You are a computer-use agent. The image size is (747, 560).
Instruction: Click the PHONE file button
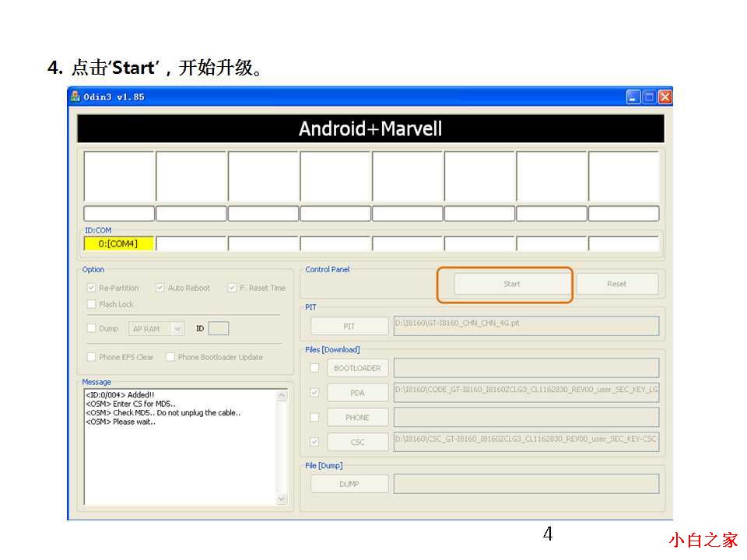click(357, 418)
